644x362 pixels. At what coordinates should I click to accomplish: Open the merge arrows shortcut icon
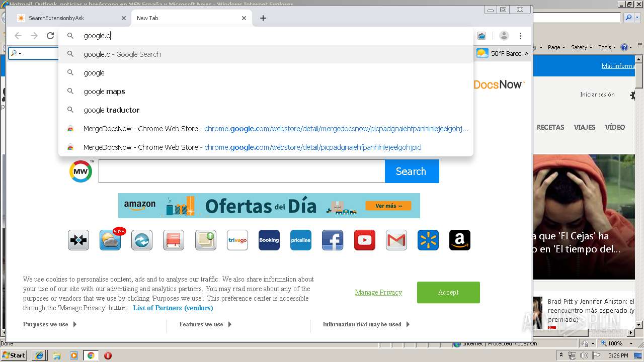point(78,240)
